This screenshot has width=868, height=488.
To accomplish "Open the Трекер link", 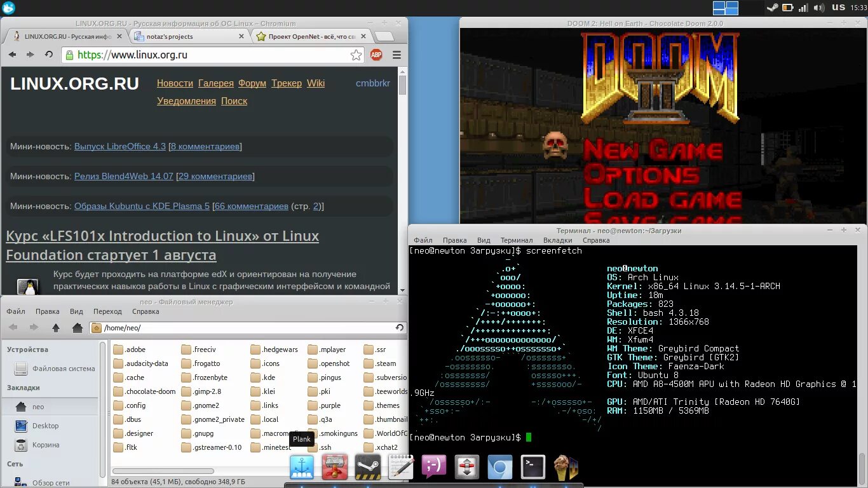I will pyautogui.click(x=287, y=83).
